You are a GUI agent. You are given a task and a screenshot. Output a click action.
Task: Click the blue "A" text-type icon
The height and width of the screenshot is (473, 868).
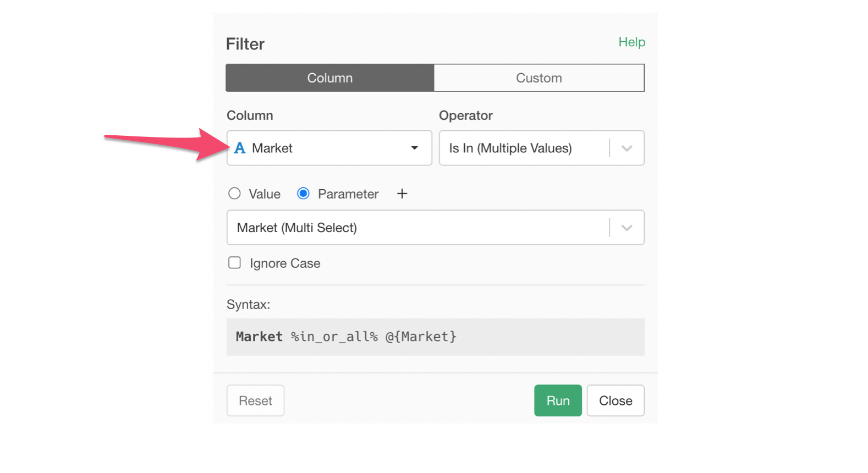point(240,148)
